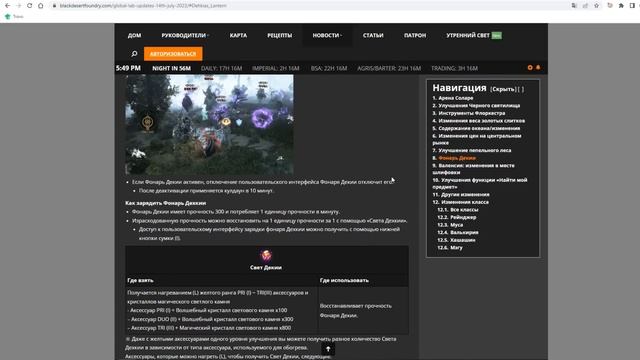Click the Где использовать column header
Image resolution: width=640 pixels, height=360 pixels.
click(344, 280)
